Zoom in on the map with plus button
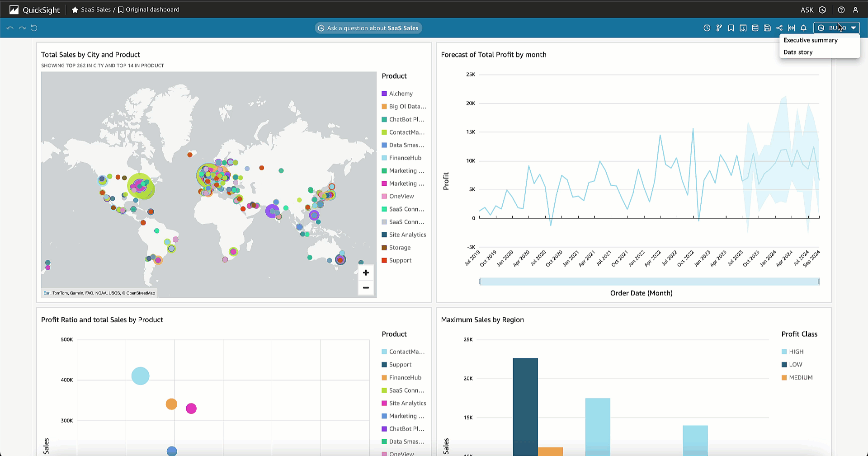 [x=366, y=273]
